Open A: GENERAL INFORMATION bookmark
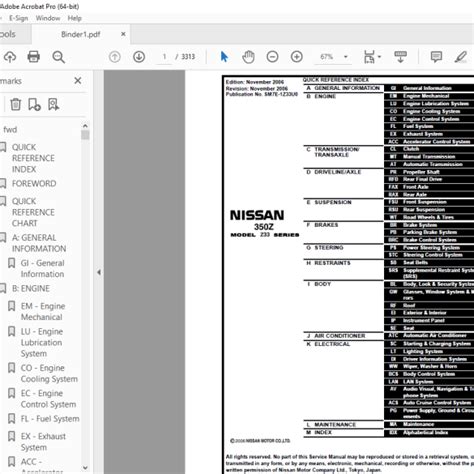 pos(39,243)
